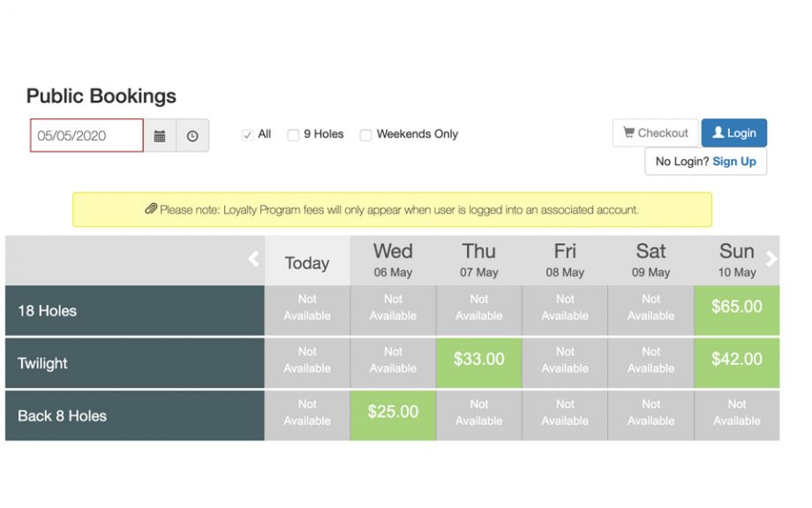
Task: Open the calendar date picker icon
Action: click(160, 136)
